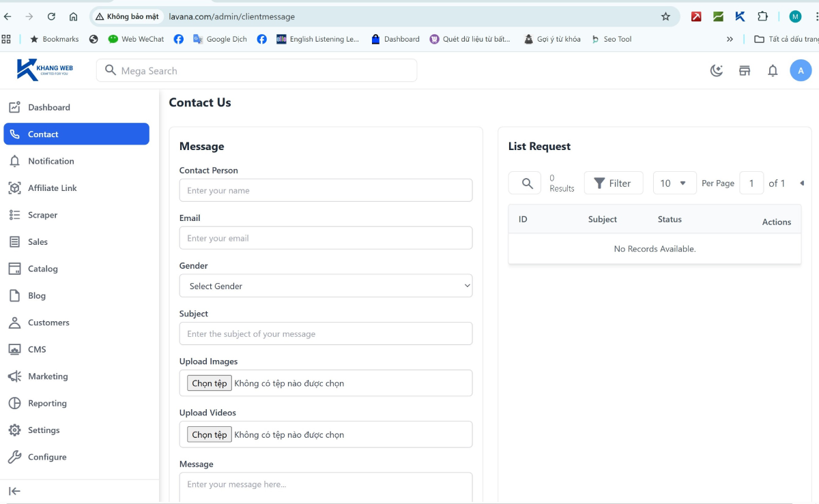Viewport: 819px width, 504px height.
Task: Click the Khang Web logo
Action: coord(45,70)
